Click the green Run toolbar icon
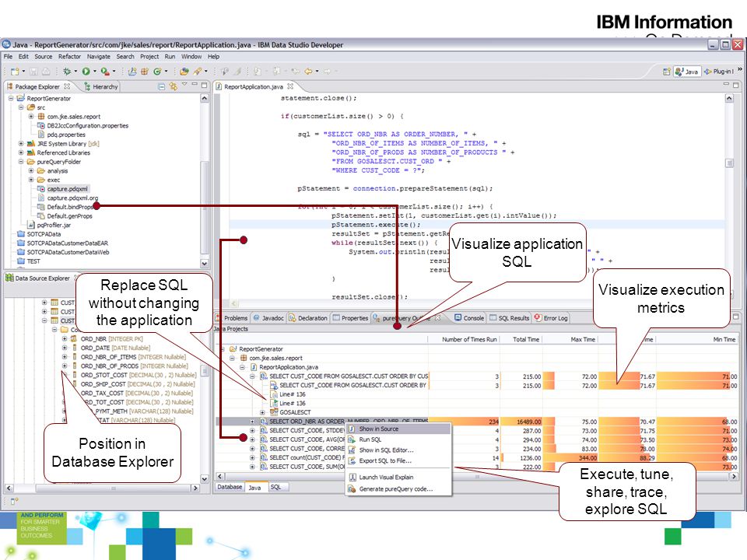Viewport: 747px width, 560px height. coord(86,72)
